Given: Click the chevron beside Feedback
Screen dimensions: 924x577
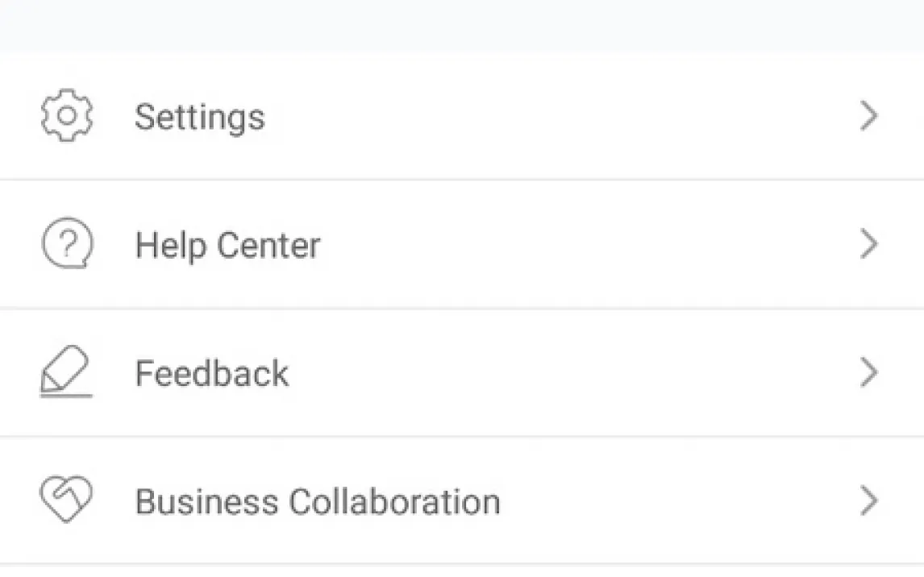Looking at the screenshot, I should (868, 373).
